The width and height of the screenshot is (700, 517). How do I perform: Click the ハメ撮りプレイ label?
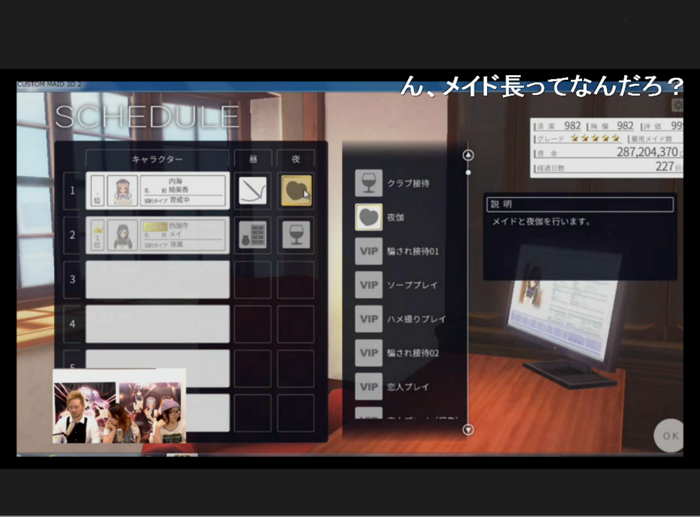(x=416, y=319)
